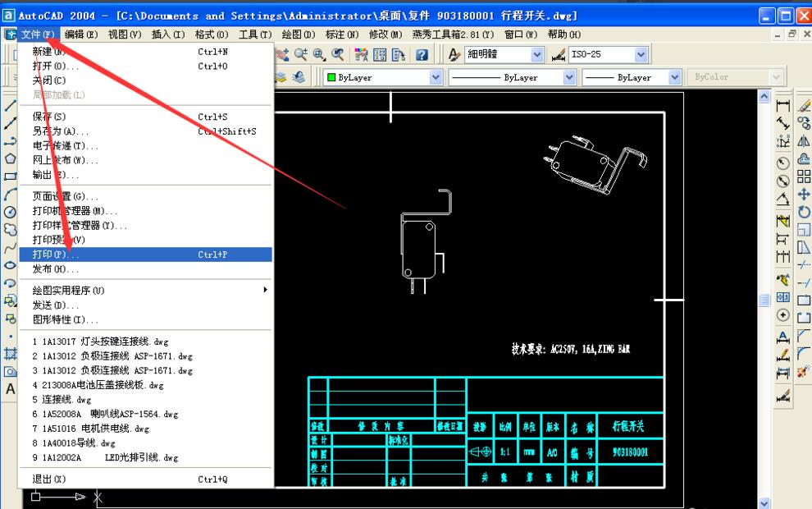Click the Zoom Previous icon
The image size is (812, 509).
(x=338, y=54)
